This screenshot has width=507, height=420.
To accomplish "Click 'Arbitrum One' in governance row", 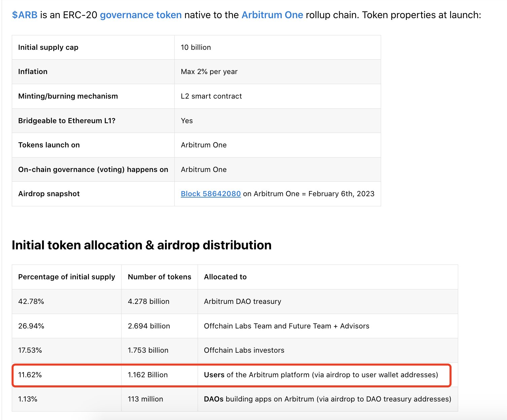I will coord(204,170).
